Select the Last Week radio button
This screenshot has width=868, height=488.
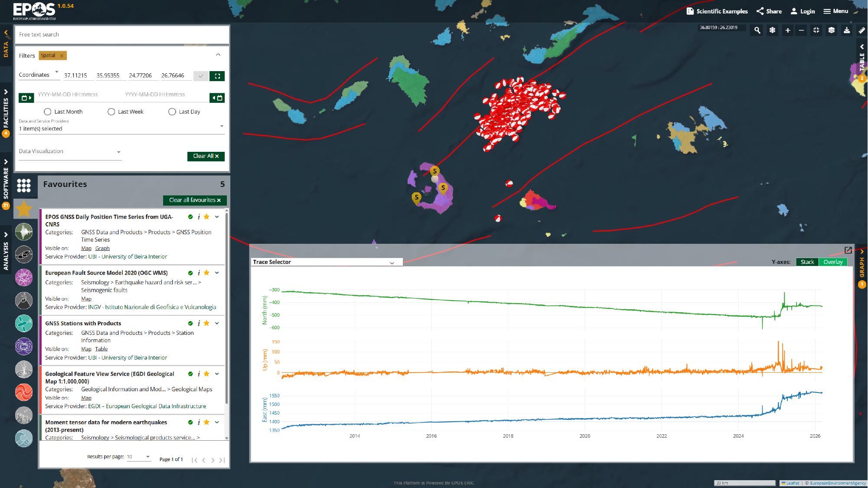(x=111, y=112)
